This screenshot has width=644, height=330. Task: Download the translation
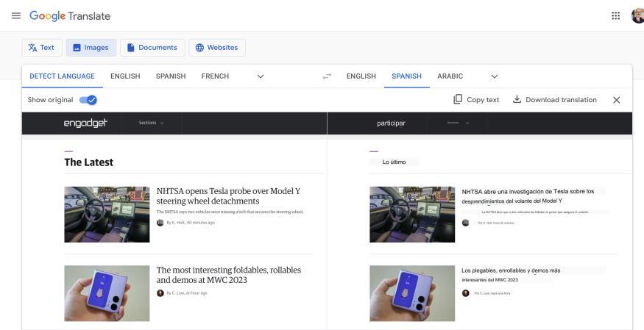pos(554,100)
